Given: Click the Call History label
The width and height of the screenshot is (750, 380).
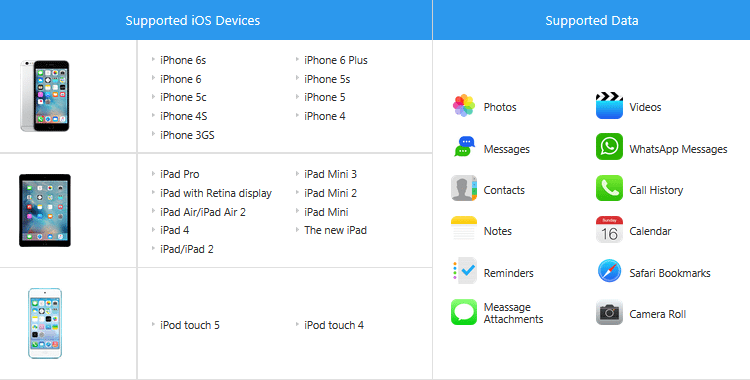Looking at the screenshot, I should coord(656,190).
